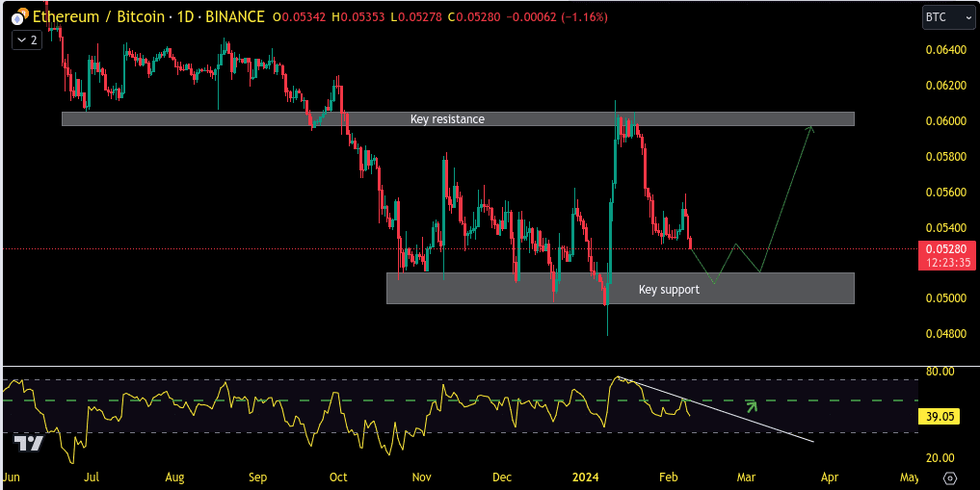Viewport: 980px width, 490px height.
Task: Click the 2024 label on time axis
Action: coord(586,477)
